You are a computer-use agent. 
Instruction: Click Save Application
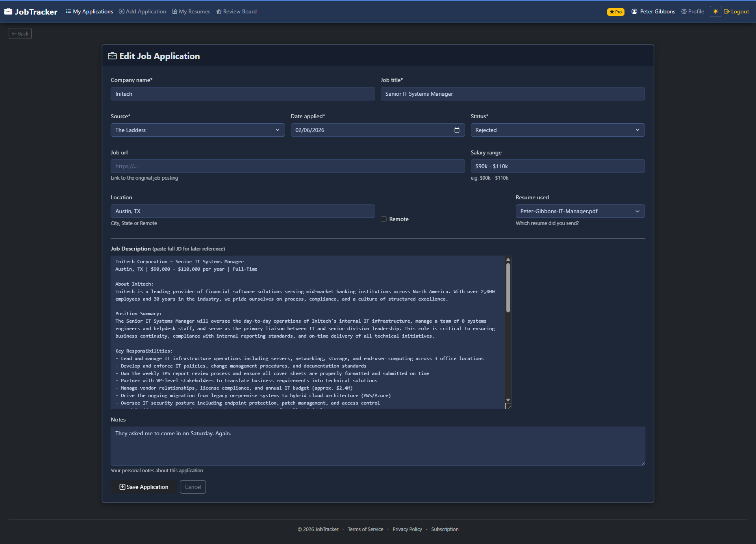click(x=143, y=487)
